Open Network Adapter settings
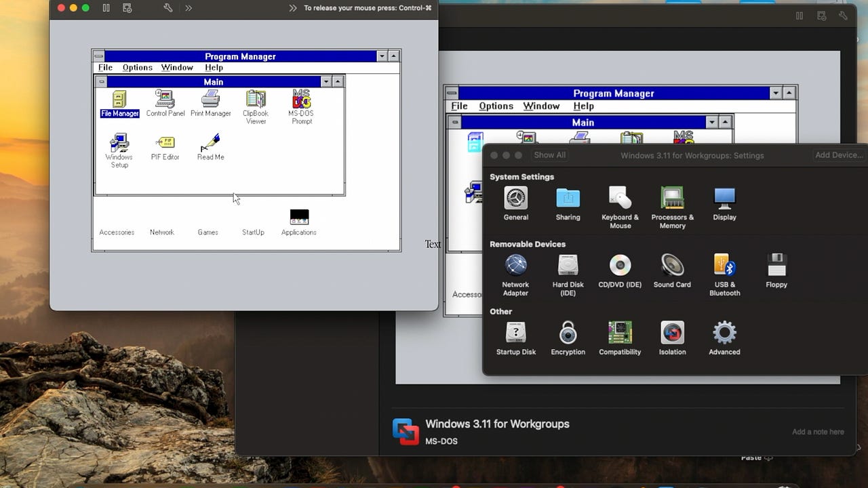 coord(515,275)
